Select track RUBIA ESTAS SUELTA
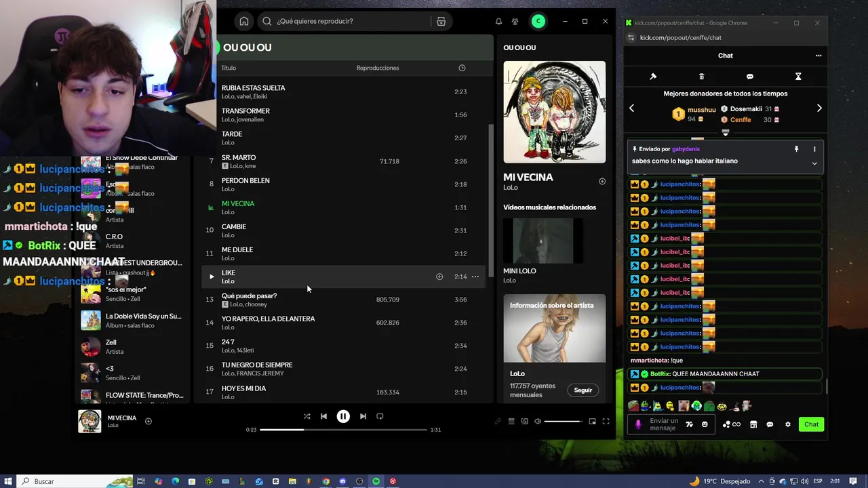 (344, 91)
